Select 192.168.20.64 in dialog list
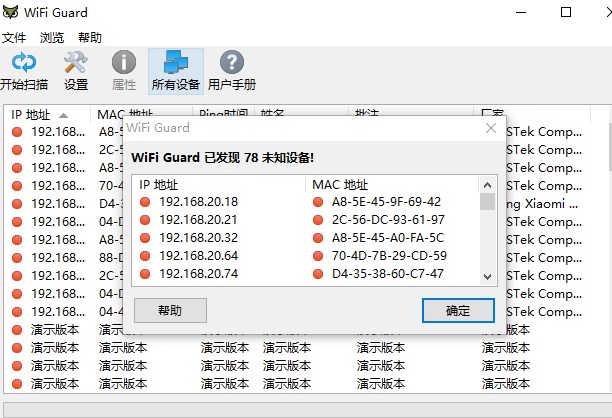This screenshot has height=418, width=612. (199, 256)
